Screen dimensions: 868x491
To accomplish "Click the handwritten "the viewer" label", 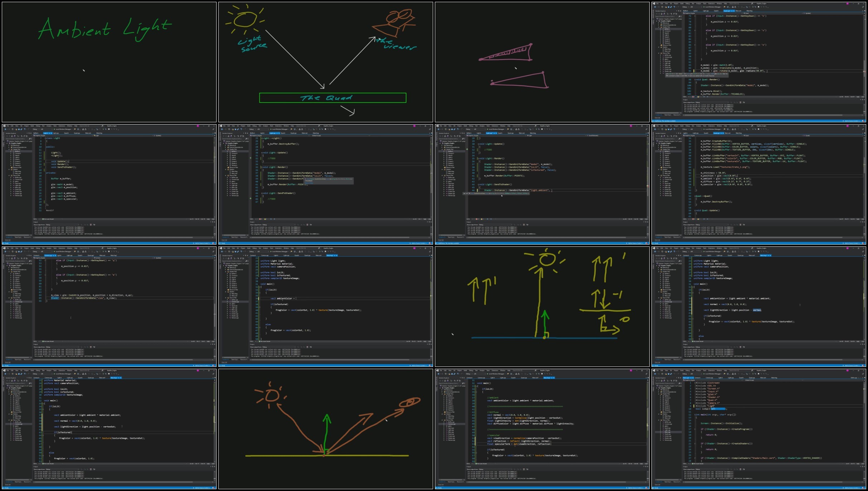I will coord(397,44).
